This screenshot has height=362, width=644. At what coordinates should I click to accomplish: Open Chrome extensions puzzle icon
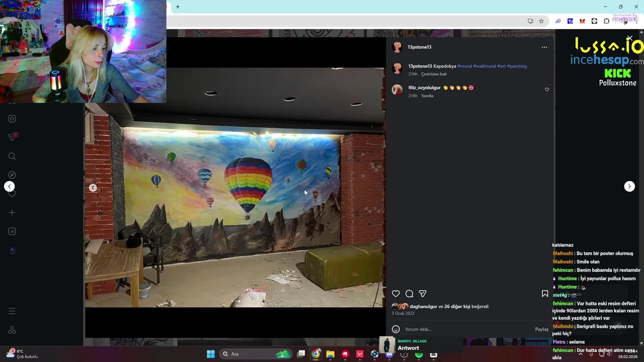tap(606, 21)
